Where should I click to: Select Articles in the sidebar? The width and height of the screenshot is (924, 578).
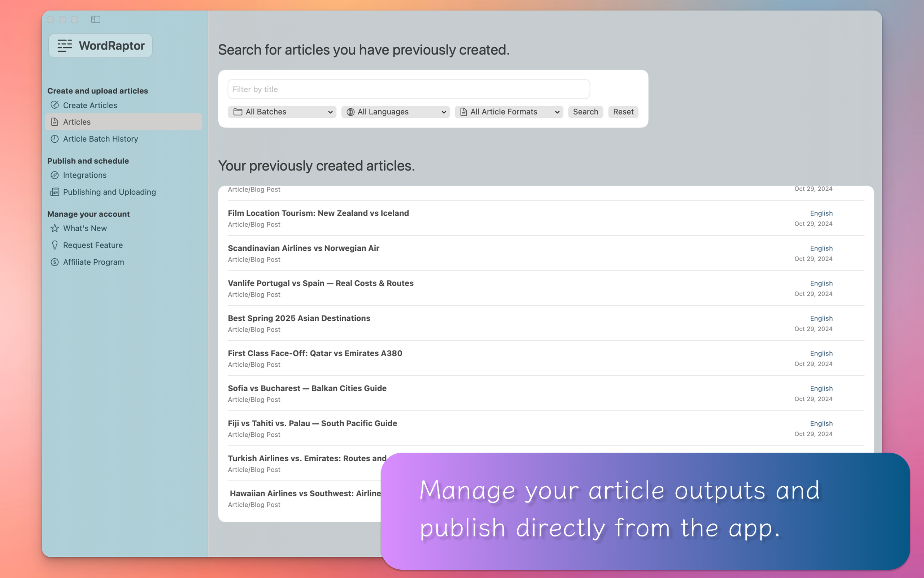[x=123, y=122]
